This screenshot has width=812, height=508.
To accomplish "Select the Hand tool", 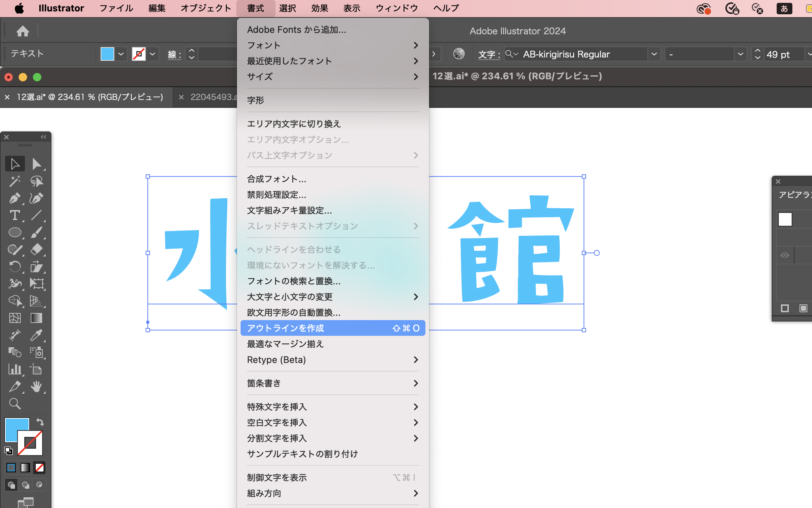I will pyautogui.click(x=36, y=387).
